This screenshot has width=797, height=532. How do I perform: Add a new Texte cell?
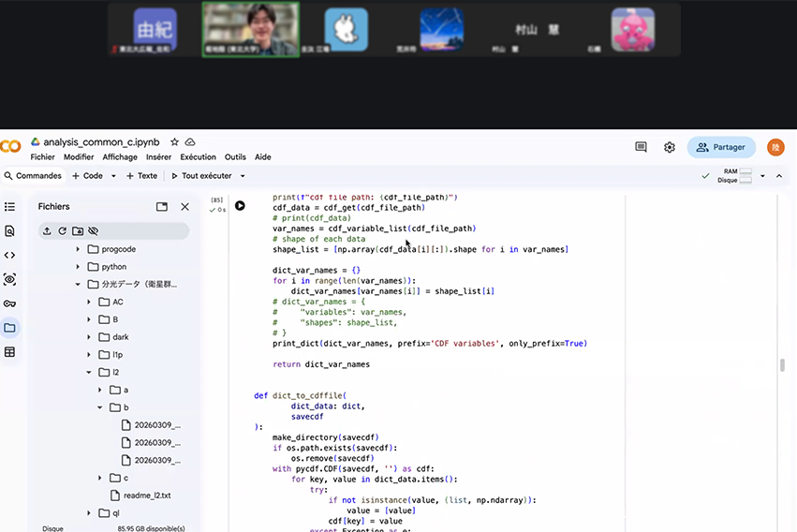141,175
